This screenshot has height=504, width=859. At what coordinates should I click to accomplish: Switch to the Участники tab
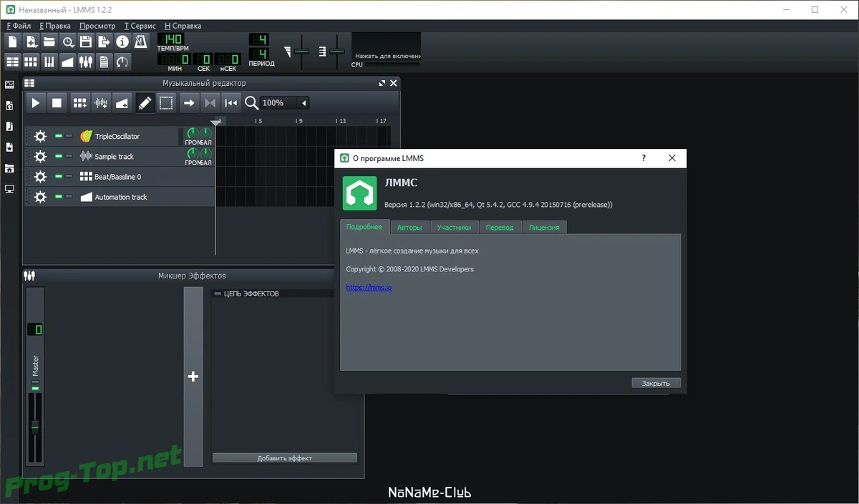point(454,227)
